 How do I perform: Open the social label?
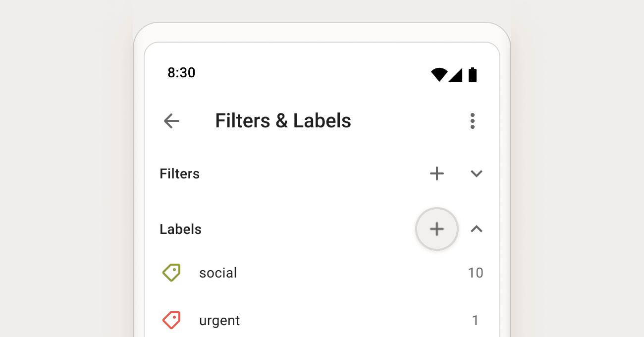coord(218,273)
